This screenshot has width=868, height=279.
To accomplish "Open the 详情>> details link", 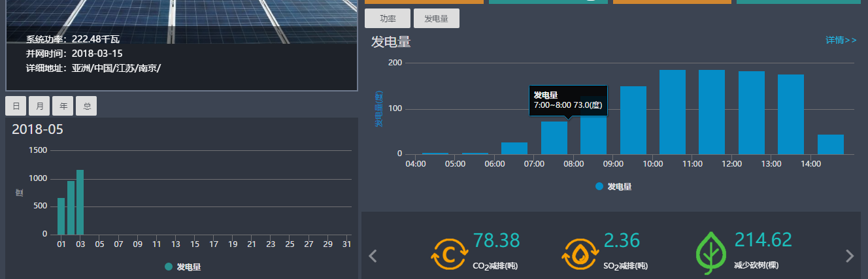I will tap(841, 41).
